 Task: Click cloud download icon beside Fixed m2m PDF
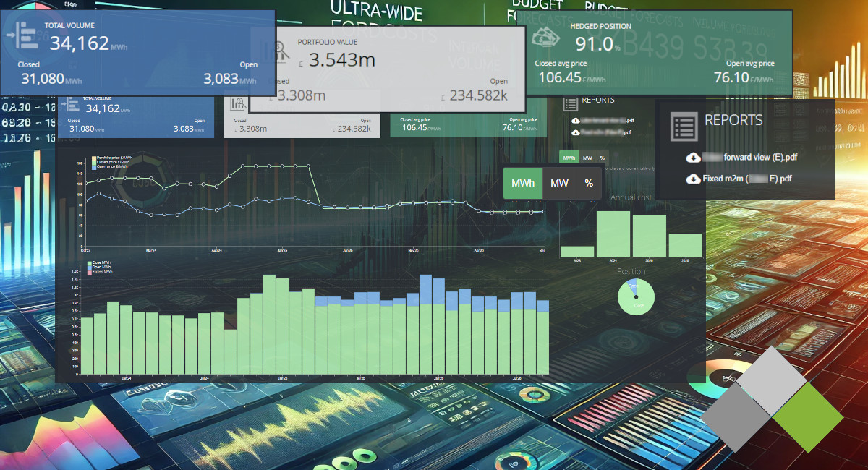[692, 179]
